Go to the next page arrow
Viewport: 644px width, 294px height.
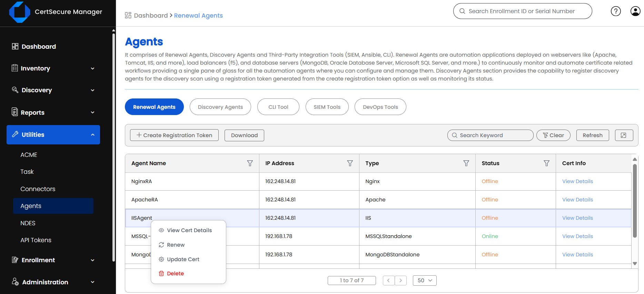pos(401,281)
